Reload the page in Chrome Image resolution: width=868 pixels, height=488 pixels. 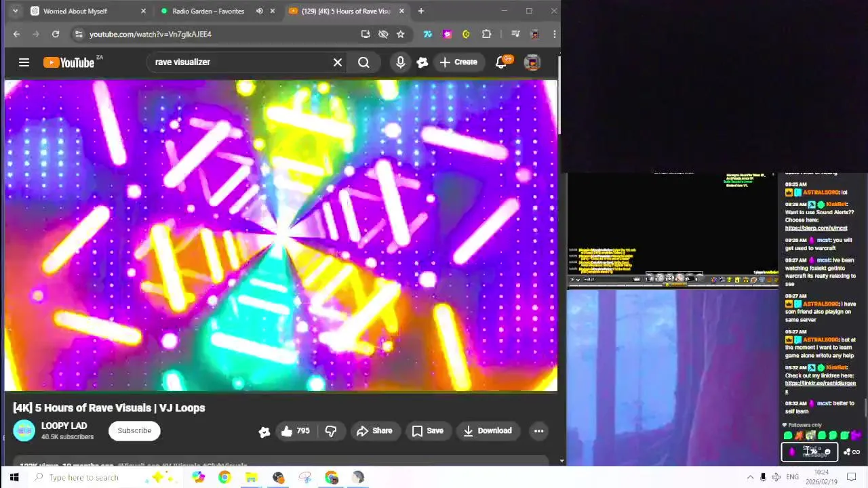pyautogui.click(x=56, y=34)
